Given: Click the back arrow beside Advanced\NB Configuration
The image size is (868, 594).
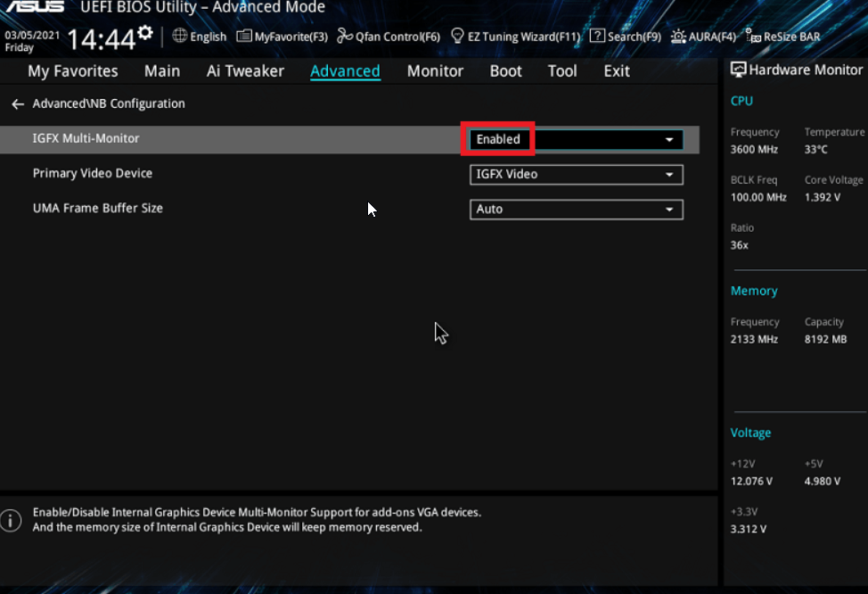Looking at the screenshot, I should point(18,104).
